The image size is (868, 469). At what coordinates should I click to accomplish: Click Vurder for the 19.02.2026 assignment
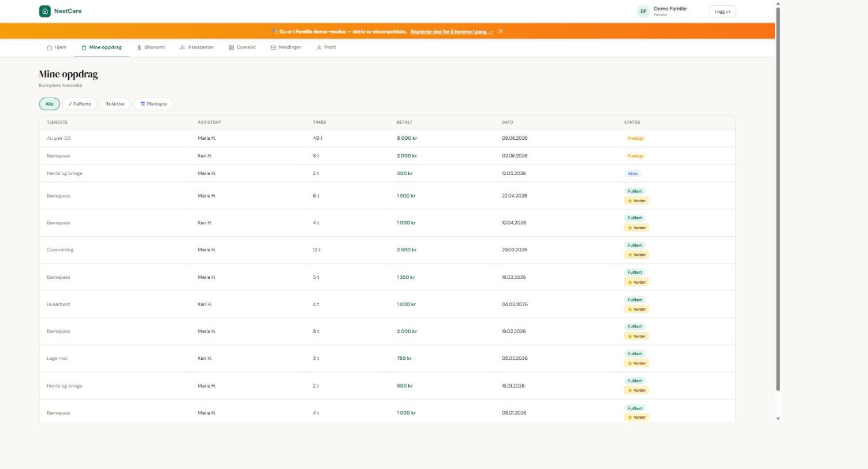(x=636, y=336)
